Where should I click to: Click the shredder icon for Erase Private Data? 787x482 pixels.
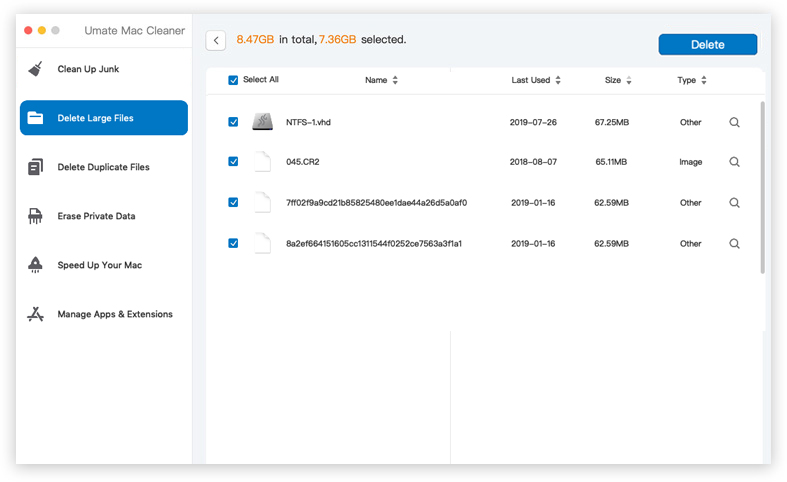[35, 216]
